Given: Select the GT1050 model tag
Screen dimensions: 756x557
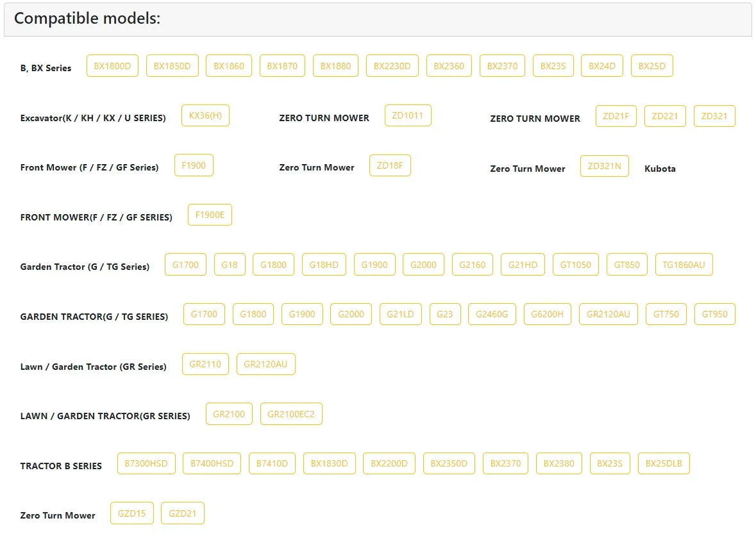Looking at the screenshot, I should tap(575, 265).
